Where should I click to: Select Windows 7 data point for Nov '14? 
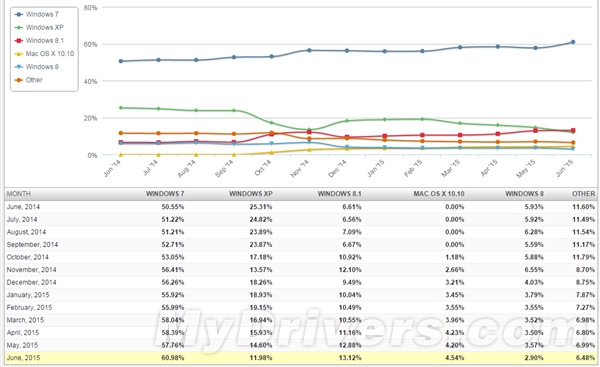pos(309,50)
